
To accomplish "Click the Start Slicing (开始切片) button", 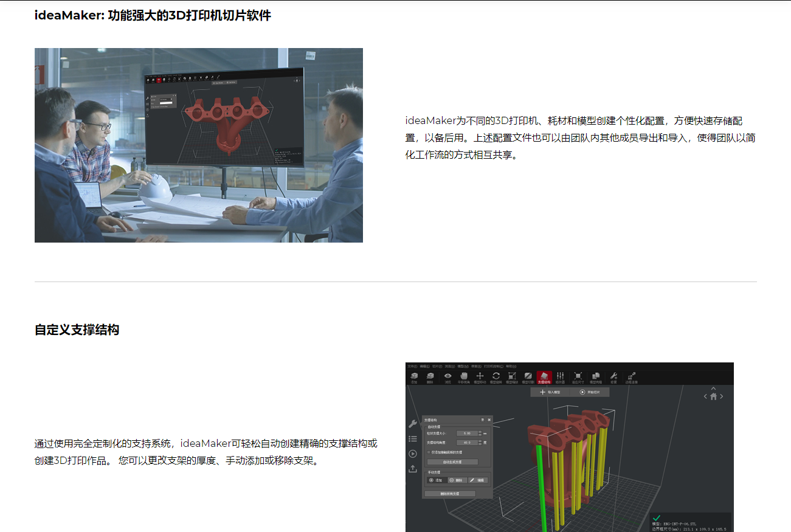I will [590, 392].
